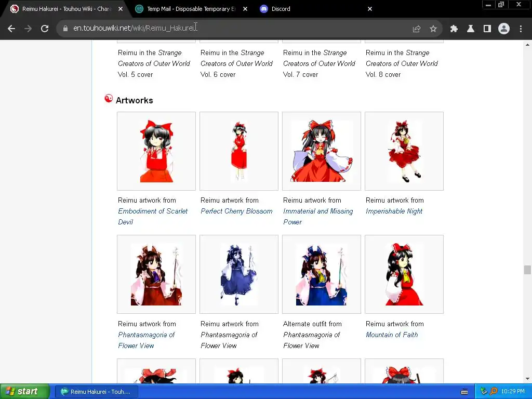Click the forward navigation arrow

click(28, 29)
